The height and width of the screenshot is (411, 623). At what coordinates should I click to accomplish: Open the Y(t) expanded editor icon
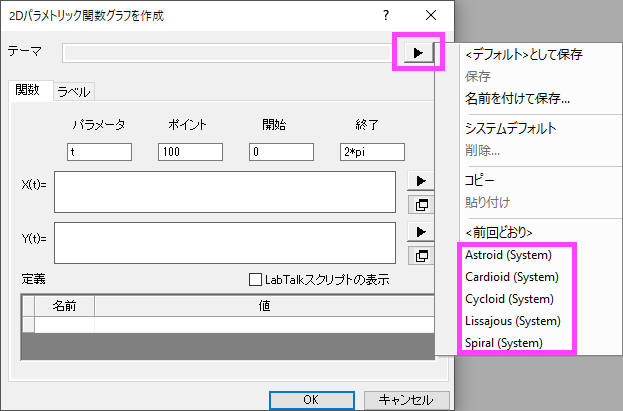(x=421, y=256)
